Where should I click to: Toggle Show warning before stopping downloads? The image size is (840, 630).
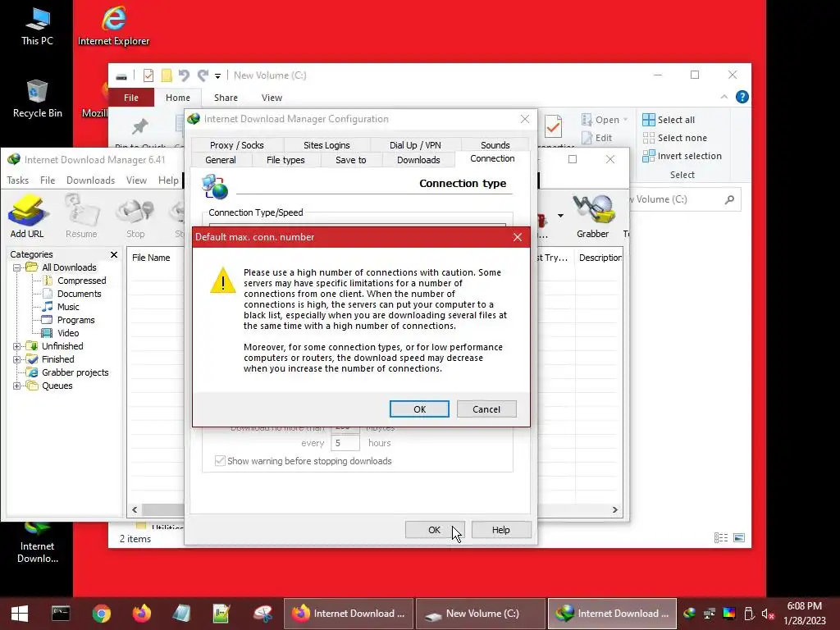click(x=220, y=461)
